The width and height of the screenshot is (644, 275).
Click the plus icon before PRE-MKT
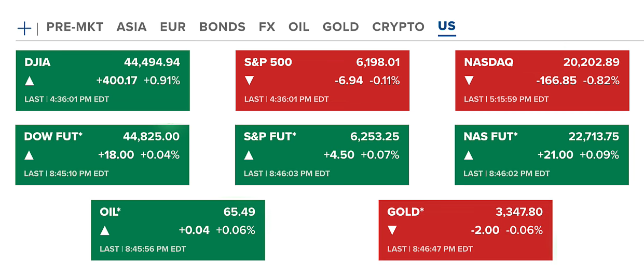point(24,28)
